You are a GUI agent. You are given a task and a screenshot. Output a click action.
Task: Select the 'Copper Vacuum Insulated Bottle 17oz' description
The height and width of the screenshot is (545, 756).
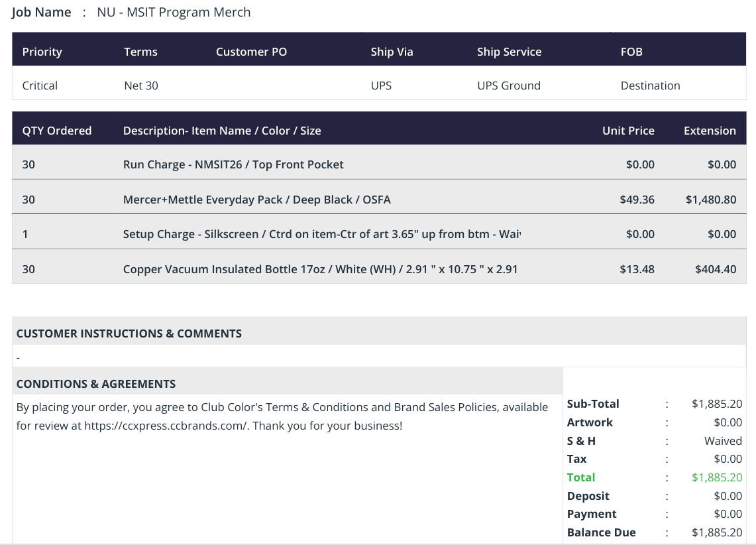pos(320,269)
